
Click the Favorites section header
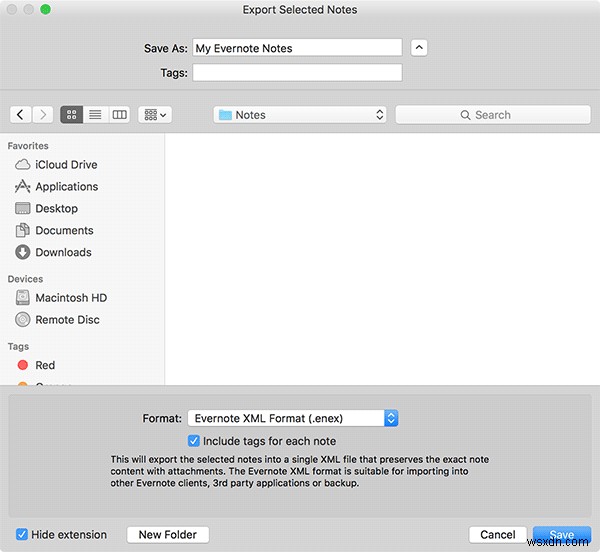click(x=28, y=146)
